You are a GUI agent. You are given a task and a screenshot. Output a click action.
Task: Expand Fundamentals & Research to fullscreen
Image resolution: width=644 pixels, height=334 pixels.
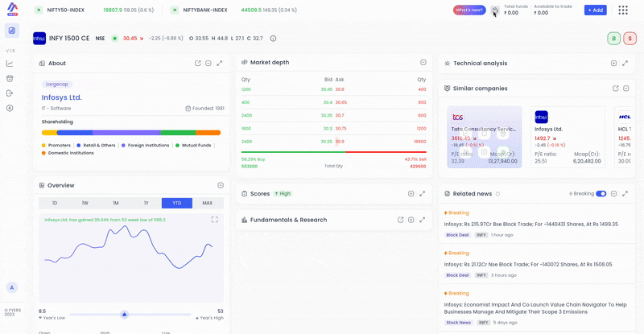tap(422, 220)
